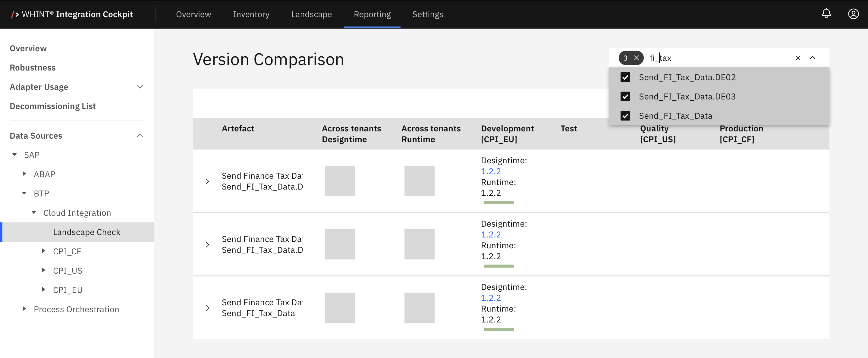Click last row's Across tenants Designtime swatch
This screenshot has height=358, width=868.
coord(340,308)
